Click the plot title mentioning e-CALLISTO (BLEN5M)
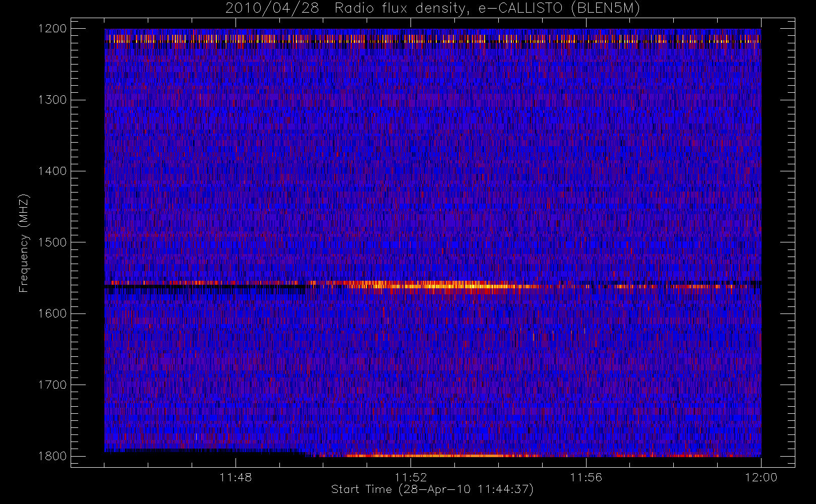816x504 pixels. click(432, 9)
